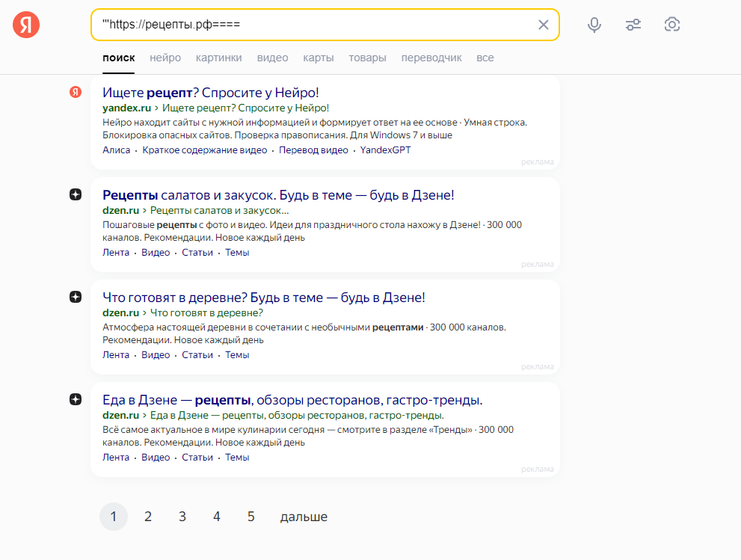Click the YandexGPT sitelink

pos(385,150)
